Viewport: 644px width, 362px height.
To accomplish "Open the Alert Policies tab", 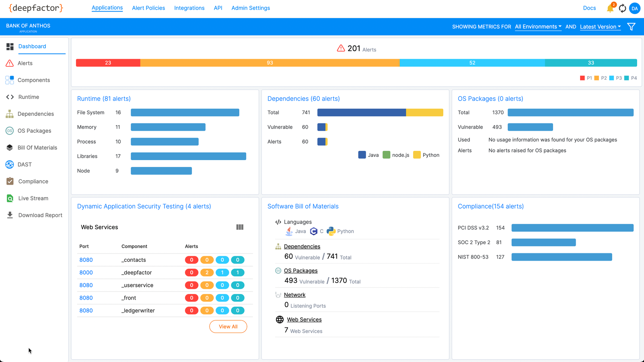I will [x=148, y=8].
